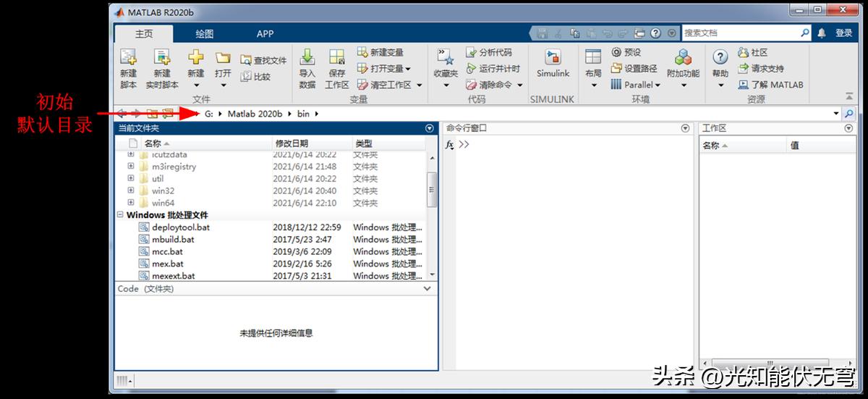Expand the m3iregistry folder
The image size is (868, 399).
pos(131,167)
